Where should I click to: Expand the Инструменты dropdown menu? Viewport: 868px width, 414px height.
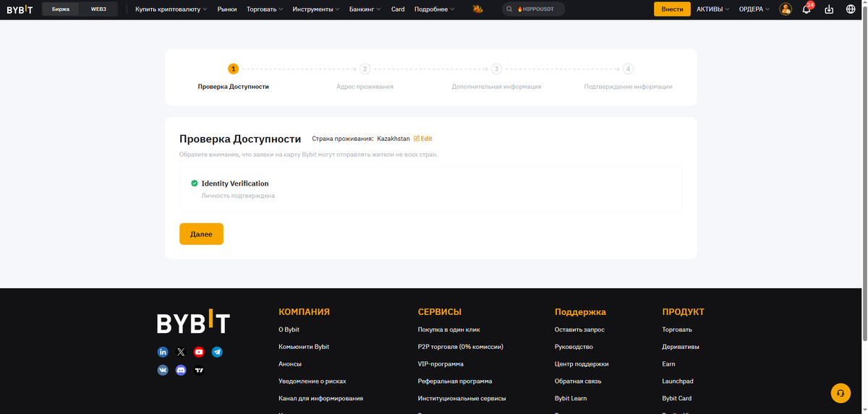pos(317,9)
